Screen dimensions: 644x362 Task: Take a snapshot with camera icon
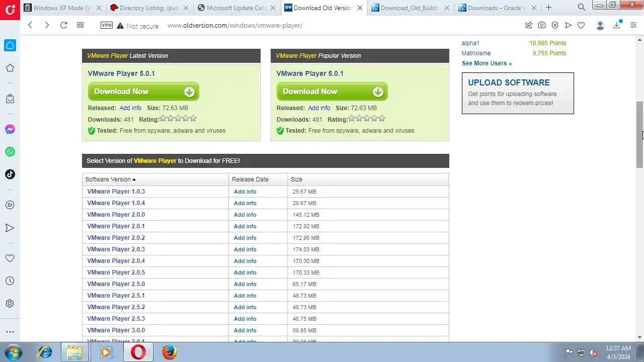542,25
